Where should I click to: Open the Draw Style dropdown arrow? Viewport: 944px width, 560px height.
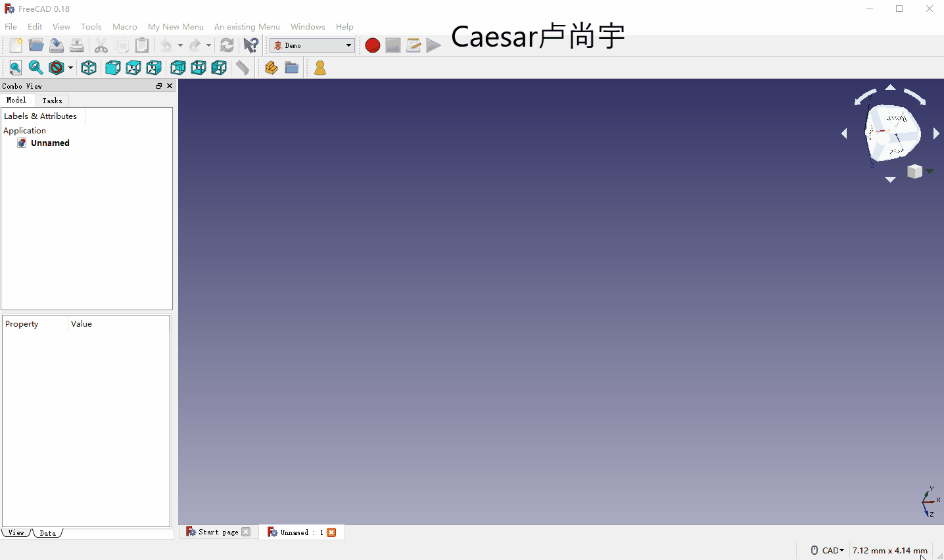[70, 68]
